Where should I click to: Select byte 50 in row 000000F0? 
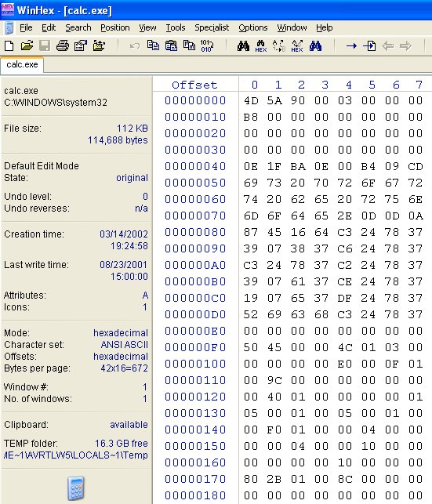tap(251, 347)
